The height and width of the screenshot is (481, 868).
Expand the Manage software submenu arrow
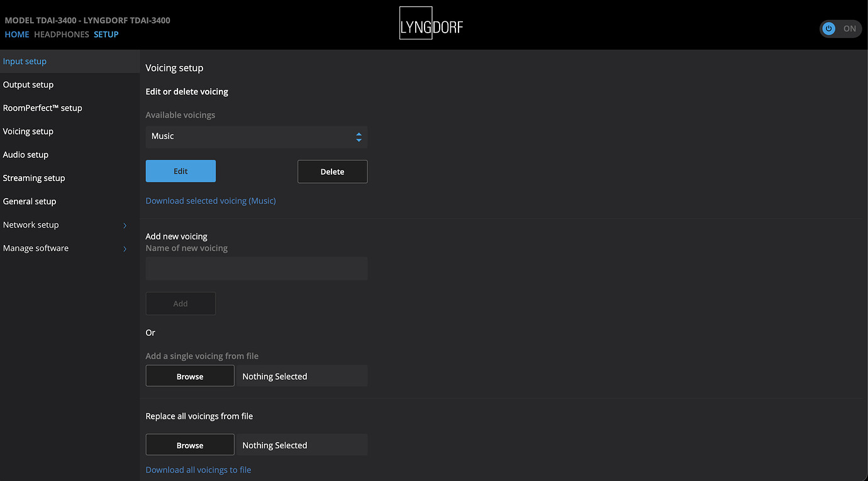click(125, 248)
